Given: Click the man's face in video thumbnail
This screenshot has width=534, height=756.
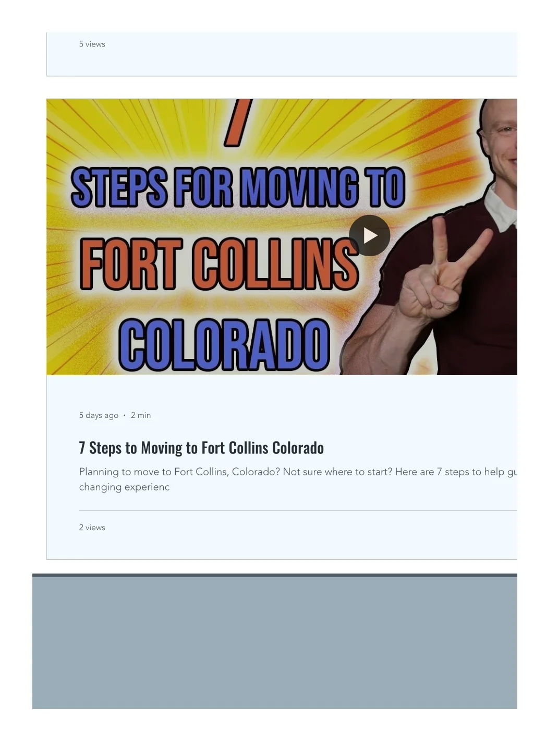Looking at the screenshot, I should click(501, 141).
